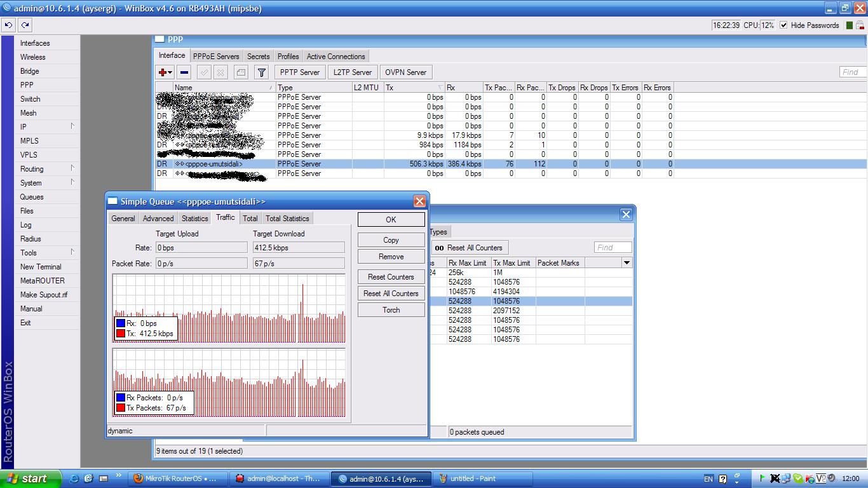Click the blue minus remove button
The image size is (868, 488).
(x=184, y=72)
